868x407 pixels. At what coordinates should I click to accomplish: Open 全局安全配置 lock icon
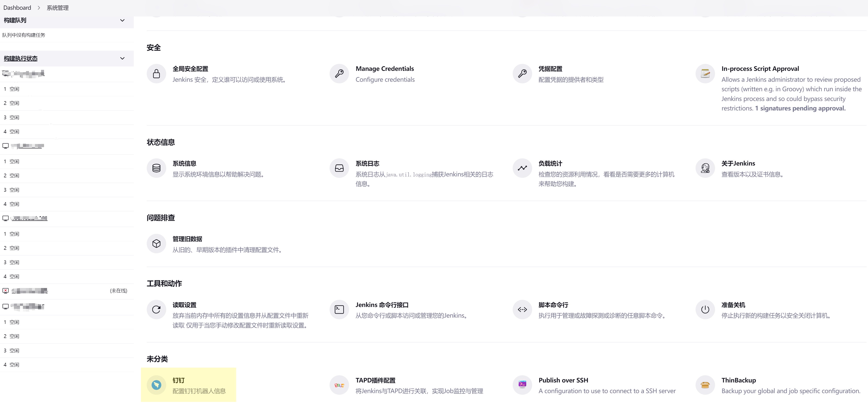click(x=156, y=74)
